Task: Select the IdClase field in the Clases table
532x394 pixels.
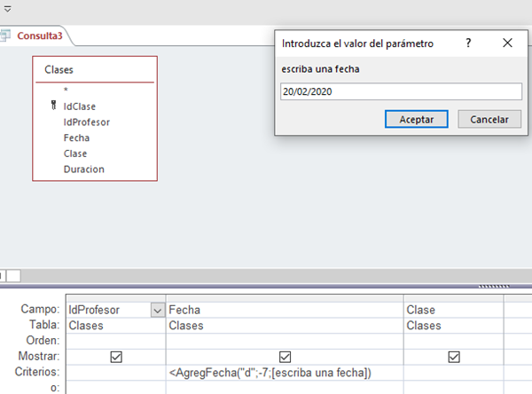Action: tap(80, 106)
